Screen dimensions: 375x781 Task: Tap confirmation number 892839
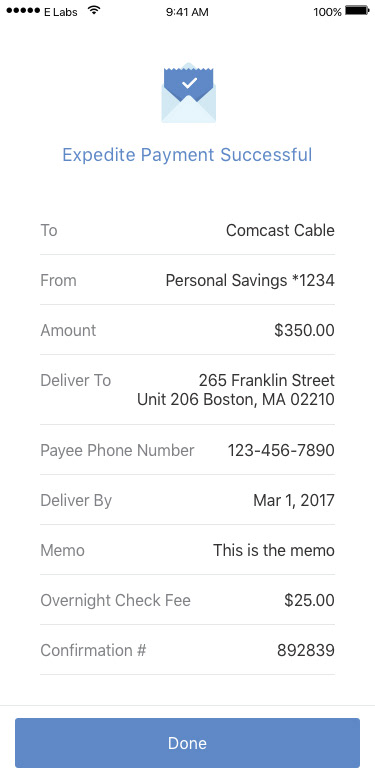(306, 650)
